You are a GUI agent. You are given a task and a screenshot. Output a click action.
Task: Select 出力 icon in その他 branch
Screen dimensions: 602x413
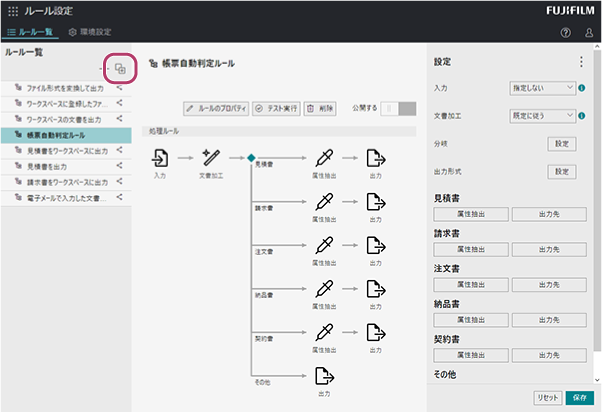coord(324,376)
